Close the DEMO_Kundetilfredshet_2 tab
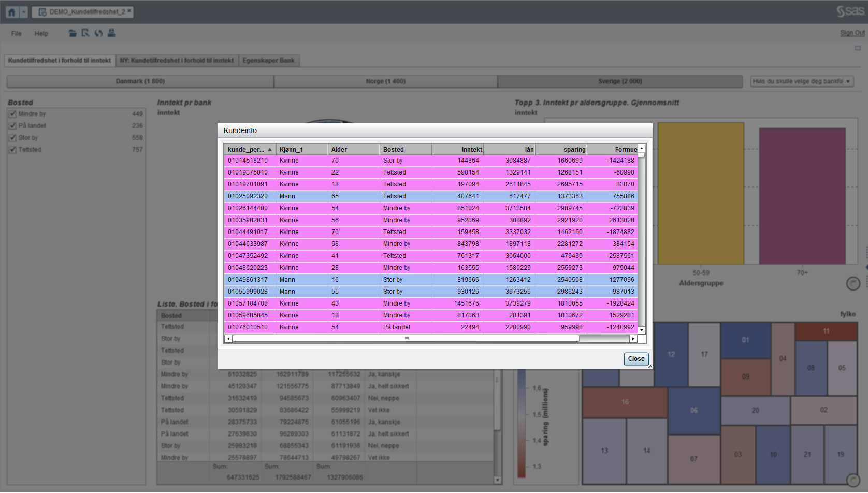Viewport: 868px width, 493px height. click(129, 11)
